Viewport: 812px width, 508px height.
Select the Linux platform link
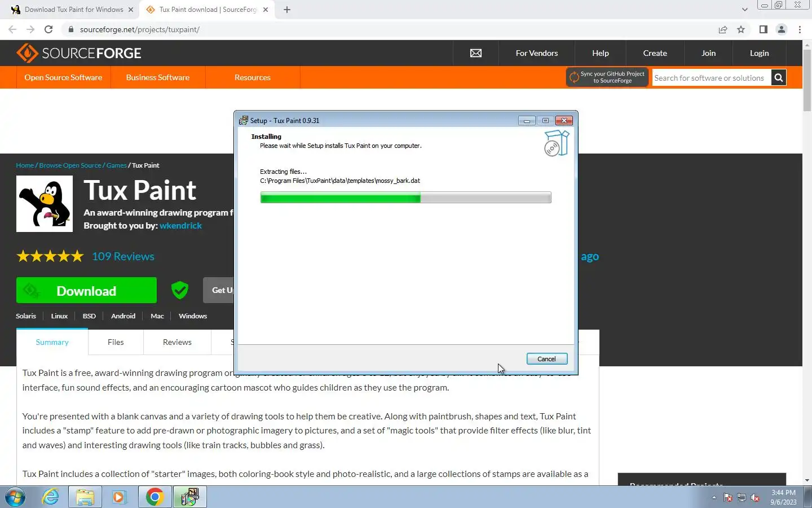point(59,316)
